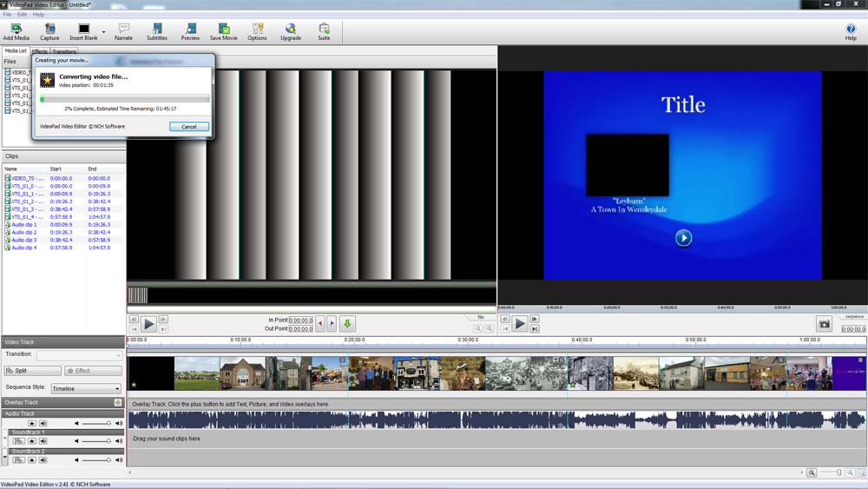Screen dimensions: 868x489
Task: Mute Soundtrack 1
Action: [x=43, y=441]
